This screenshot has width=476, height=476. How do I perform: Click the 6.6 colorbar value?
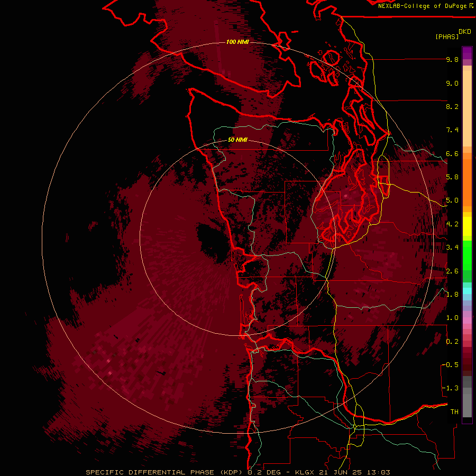452,153
